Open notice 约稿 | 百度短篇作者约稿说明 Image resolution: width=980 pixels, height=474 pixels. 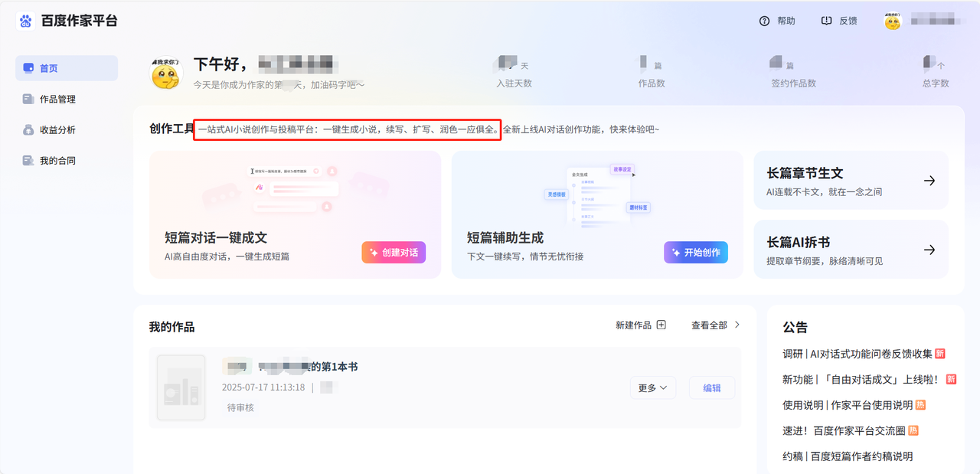pyautogui.click(x=848, y=456)
